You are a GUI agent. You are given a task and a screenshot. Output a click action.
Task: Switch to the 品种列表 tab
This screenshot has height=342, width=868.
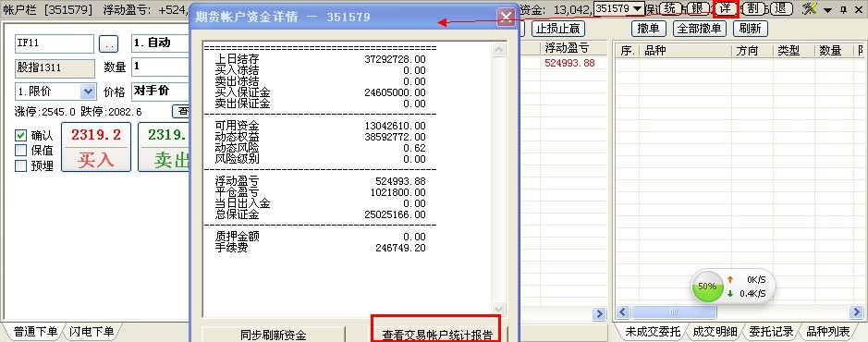pyautogui.click(x=827, y=332)
